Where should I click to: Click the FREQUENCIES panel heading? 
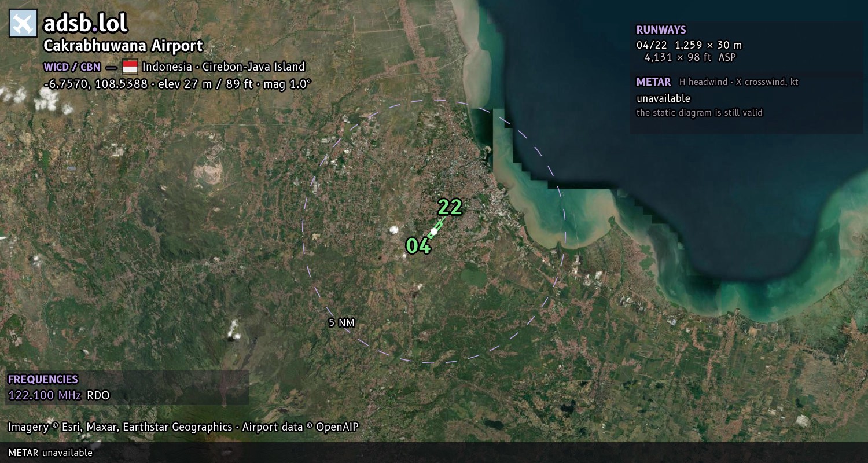pyautogui.click(x=43, y=380)
